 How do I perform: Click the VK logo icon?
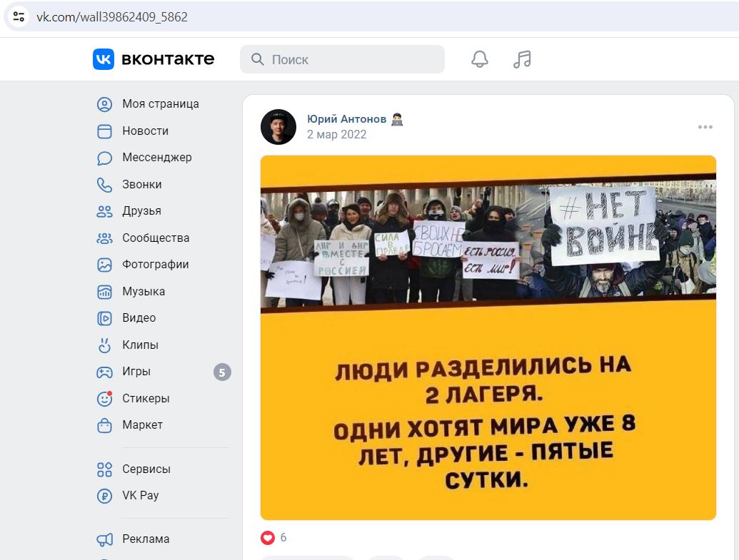click(104, 59)
